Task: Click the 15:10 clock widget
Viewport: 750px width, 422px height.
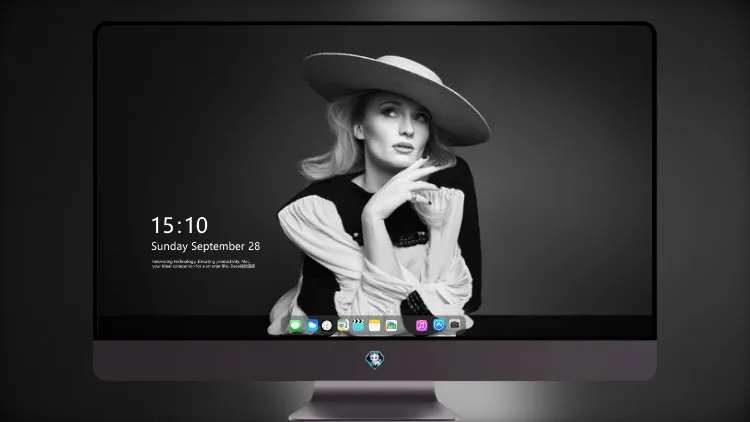Action: tap(179, 225)
